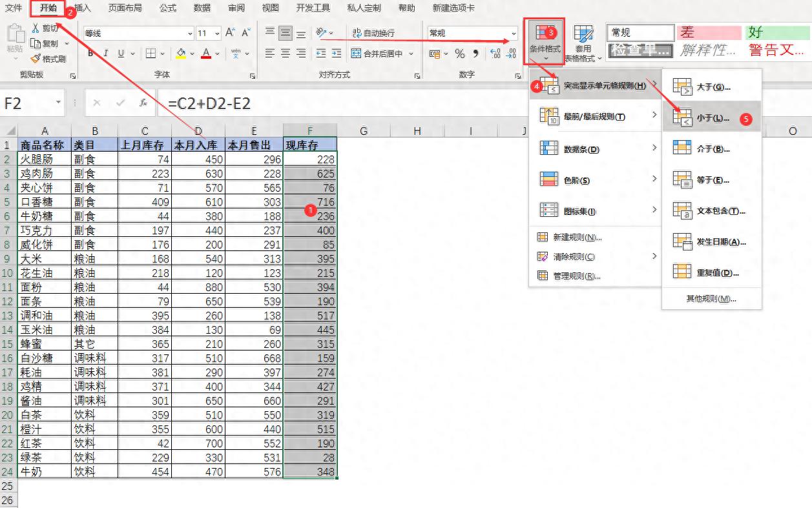Expand the Merge and Center dropdown arrow
Viewport: 812px width, 508px height.
410,54
